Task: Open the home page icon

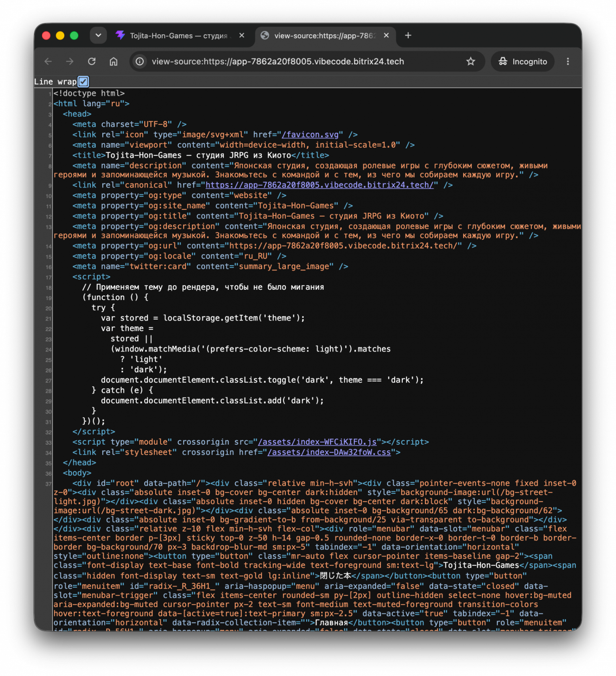Action: [x=114, y=62]
